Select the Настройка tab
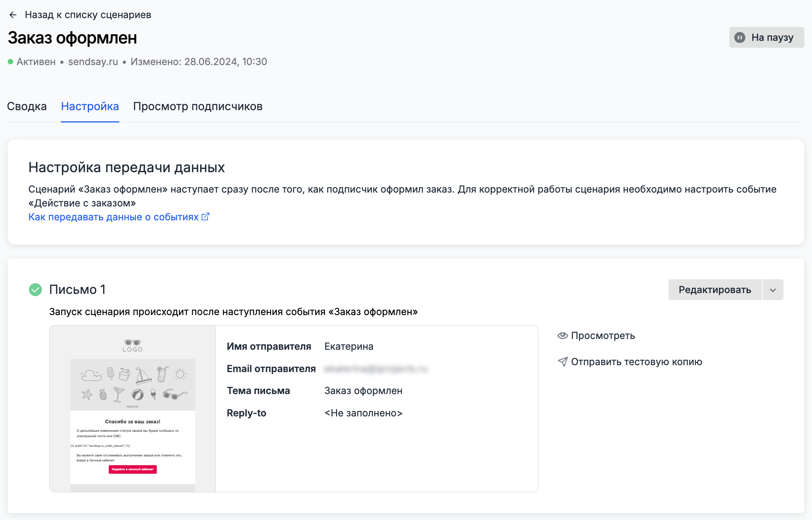 click(x=90, y=106)
